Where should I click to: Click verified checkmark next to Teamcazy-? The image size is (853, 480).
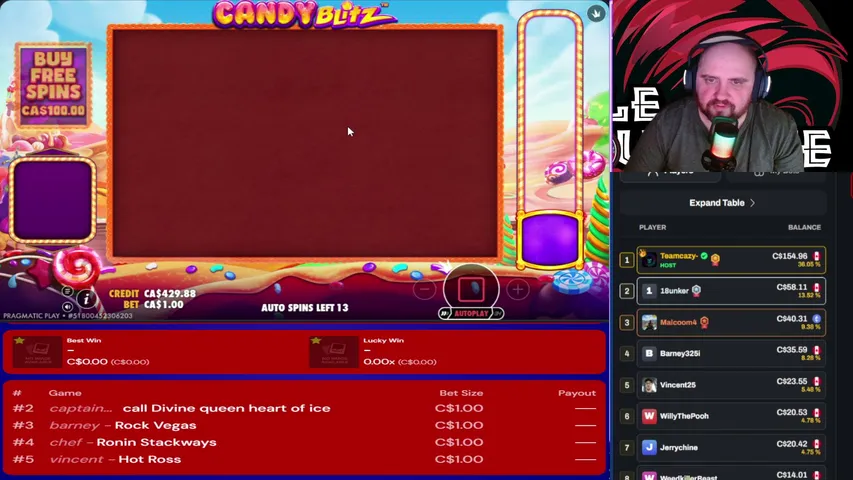coord(704,256)
